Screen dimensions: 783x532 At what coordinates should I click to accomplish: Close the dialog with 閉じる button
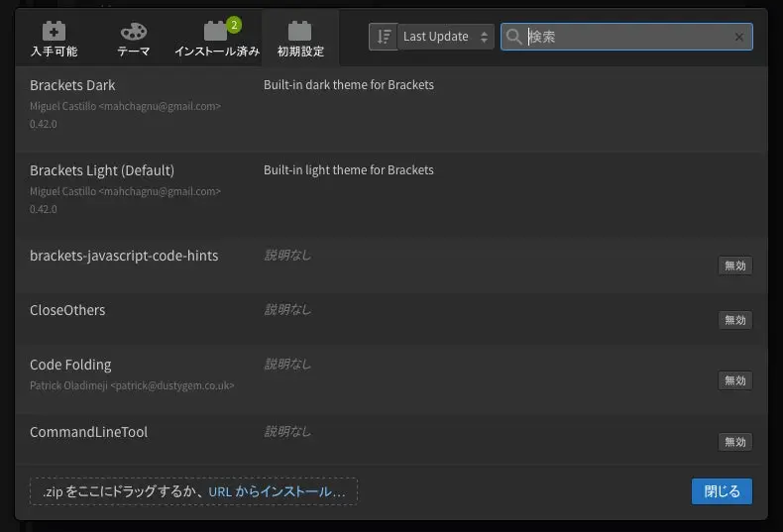point(722,491)
